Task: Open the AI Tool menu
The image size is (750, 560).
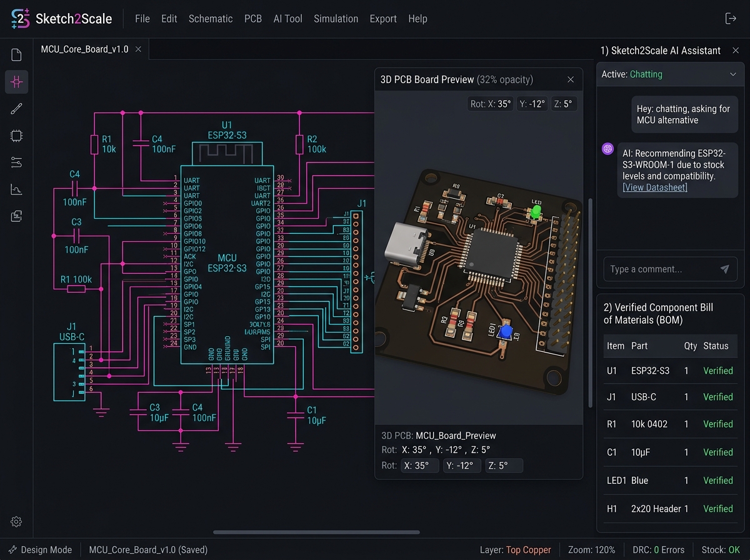Action: click(288, 19)
